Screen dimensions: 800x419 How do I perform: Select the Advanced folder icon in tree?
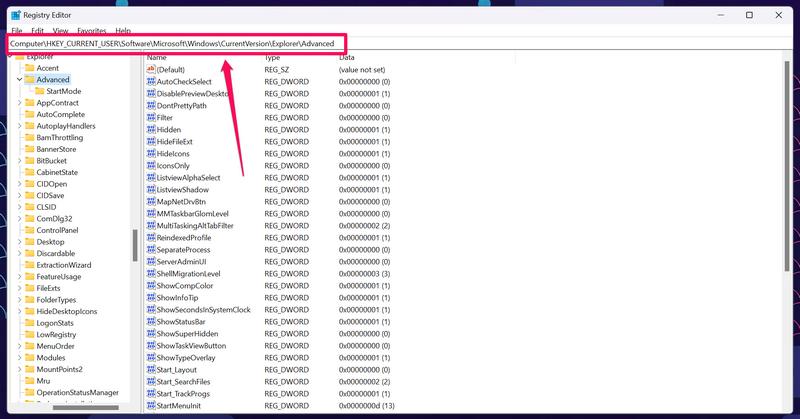tap(30, 80)
